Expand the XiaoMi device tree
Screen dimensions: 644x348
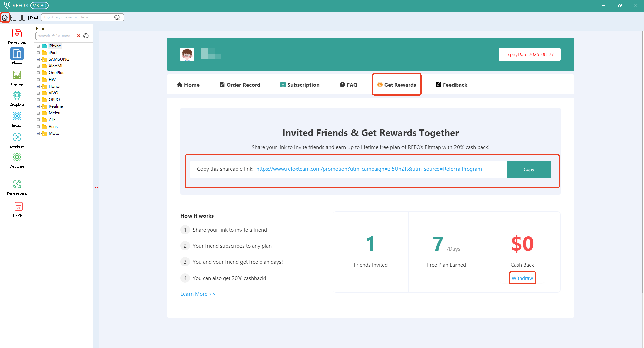(x=38, y=66)
